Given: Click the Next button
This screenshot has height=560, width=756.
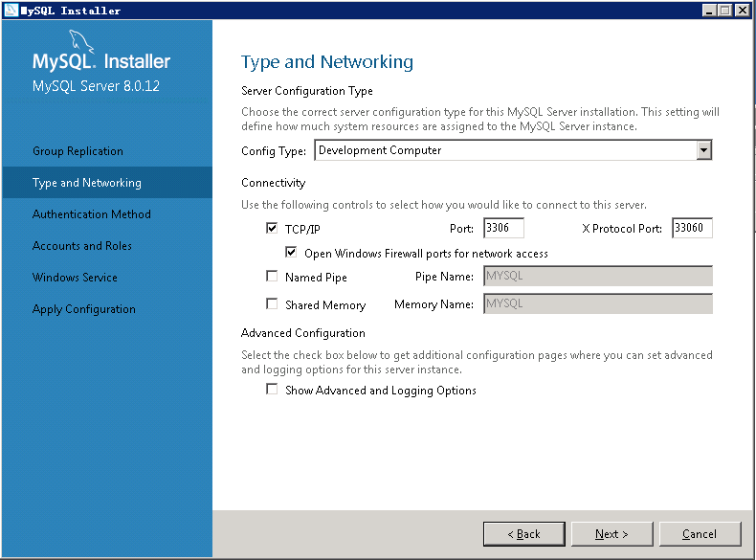Looking at the screenshot, I should [611, 534].
